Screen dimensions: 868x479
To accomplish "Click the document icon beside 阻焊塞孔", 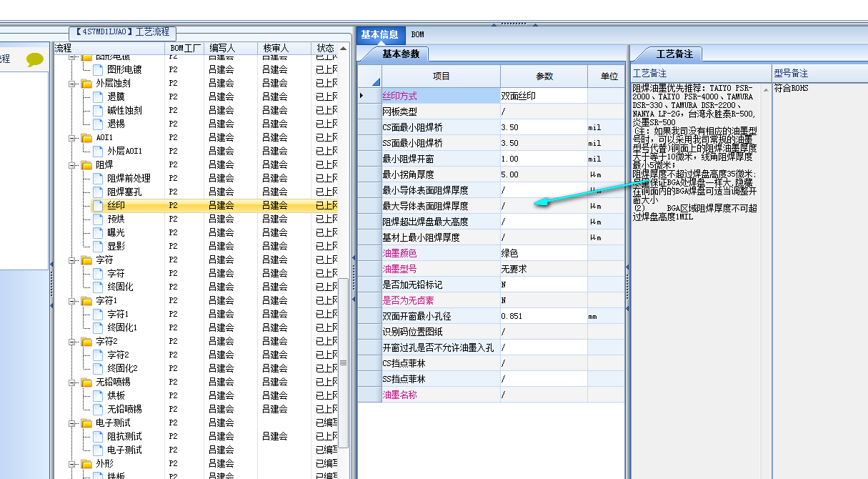I will pos(98,192).
